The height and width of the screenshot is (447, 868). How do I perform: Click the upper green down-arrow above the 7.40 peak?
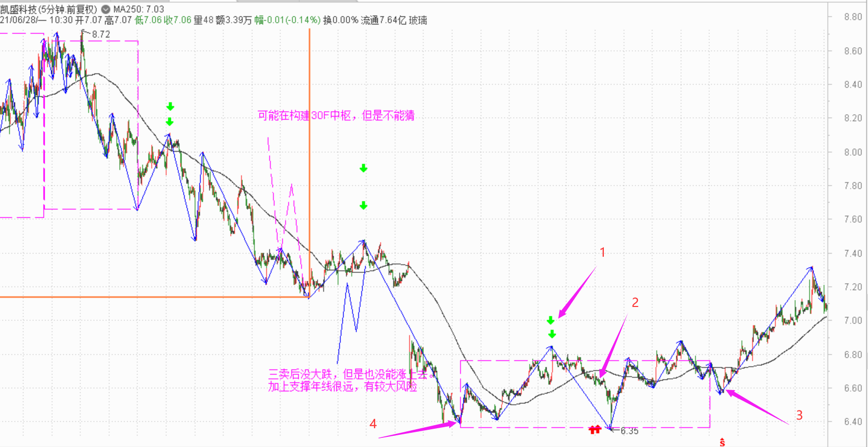(x=364, y=168)
